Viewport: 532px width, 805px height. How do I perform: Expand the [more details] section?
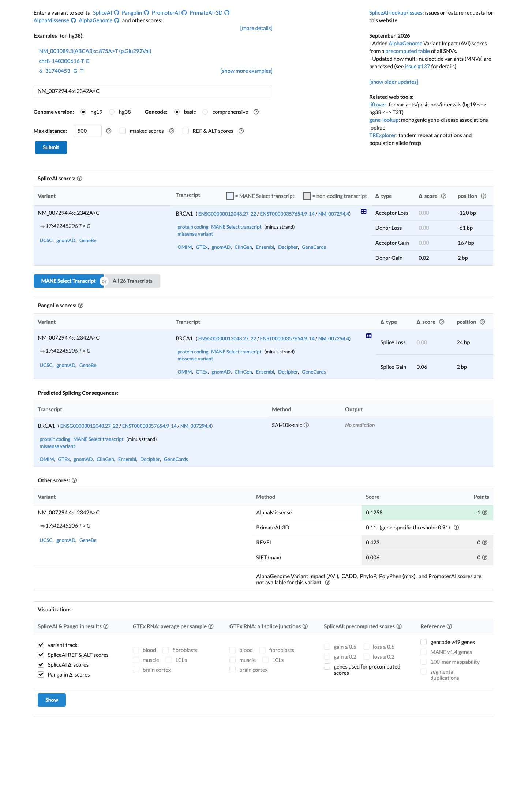(x=256, y=28)
